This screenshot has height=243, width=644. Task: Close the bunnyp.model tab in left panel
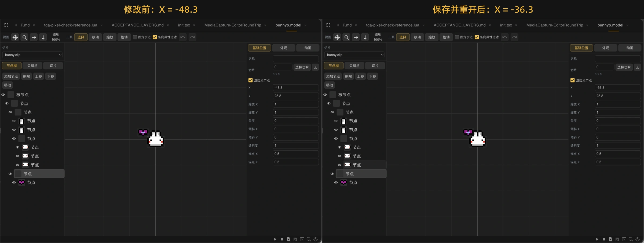click(x=305, y=25)
